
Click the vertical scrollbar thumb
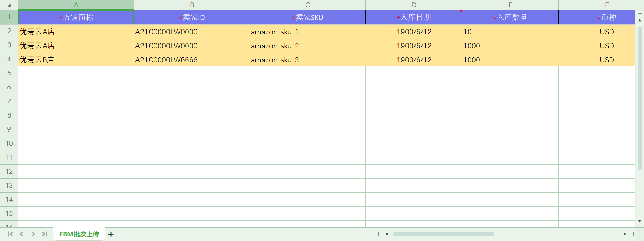(x=640, y=98)
